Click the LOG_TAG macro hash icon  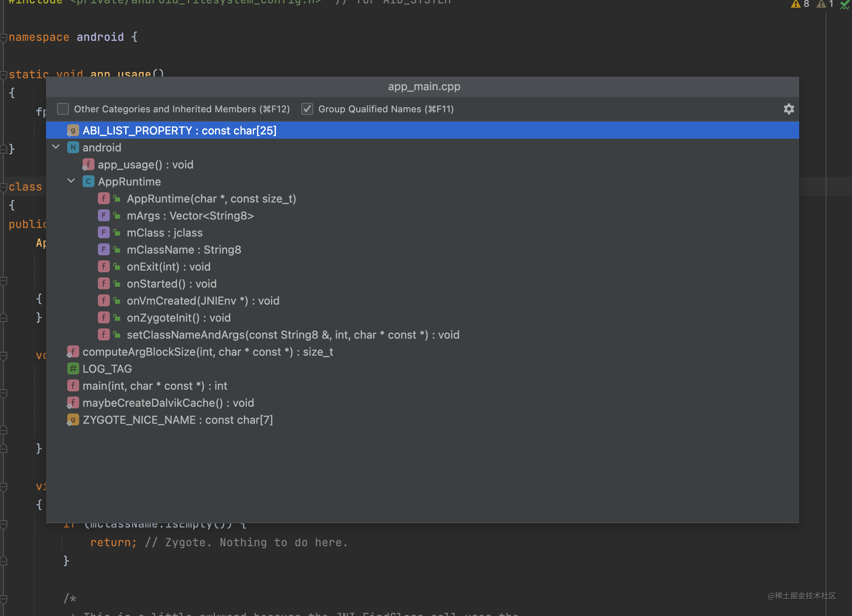point(73,369)
